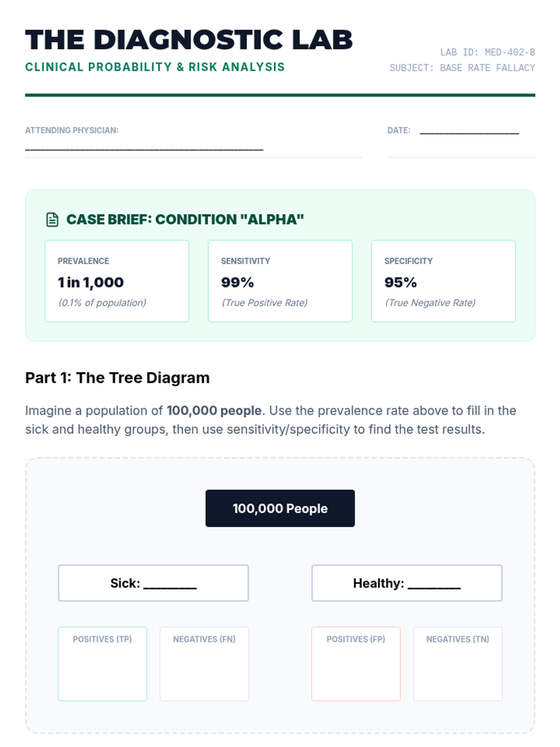Viewport: 560px width, 747px height.
Task: Click the Healthy blank field
Action: tap(434, 585)
